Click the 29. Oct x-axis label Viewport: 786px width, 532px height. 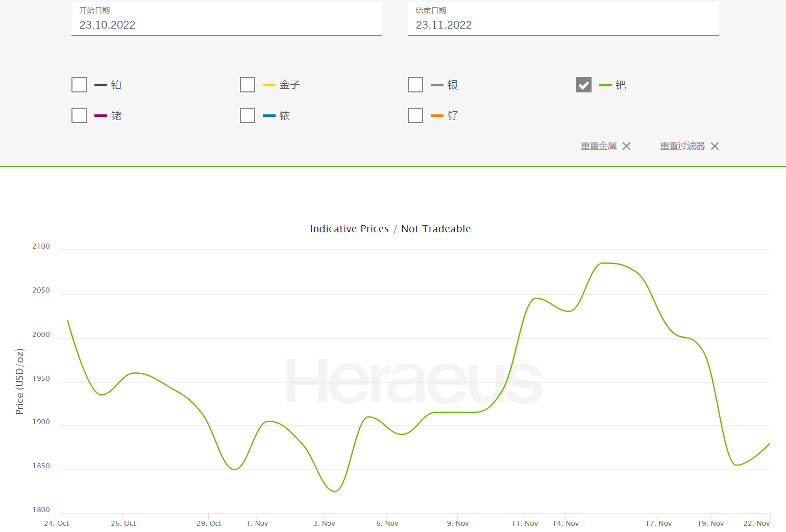(x=209, y=523)
